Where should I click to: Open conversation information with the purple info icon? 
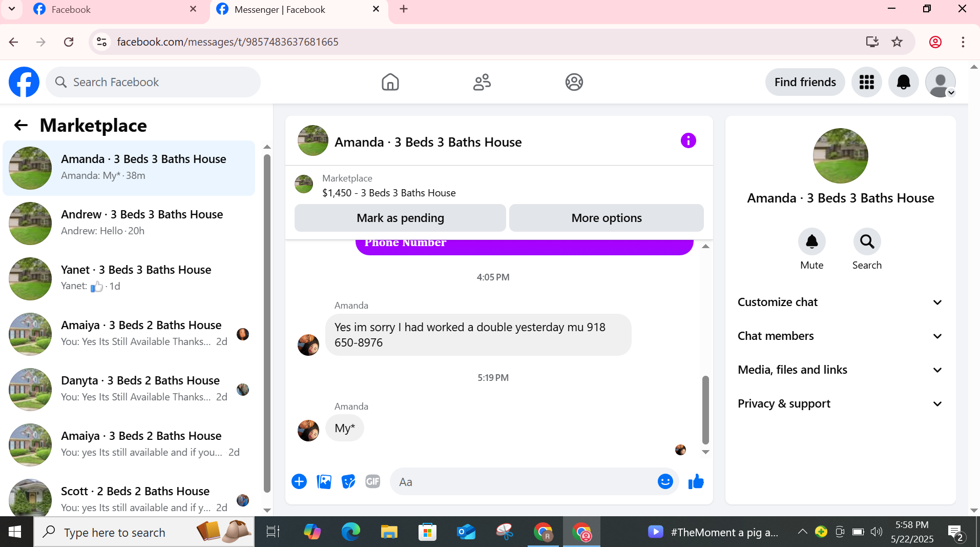[x=688, y=140]
